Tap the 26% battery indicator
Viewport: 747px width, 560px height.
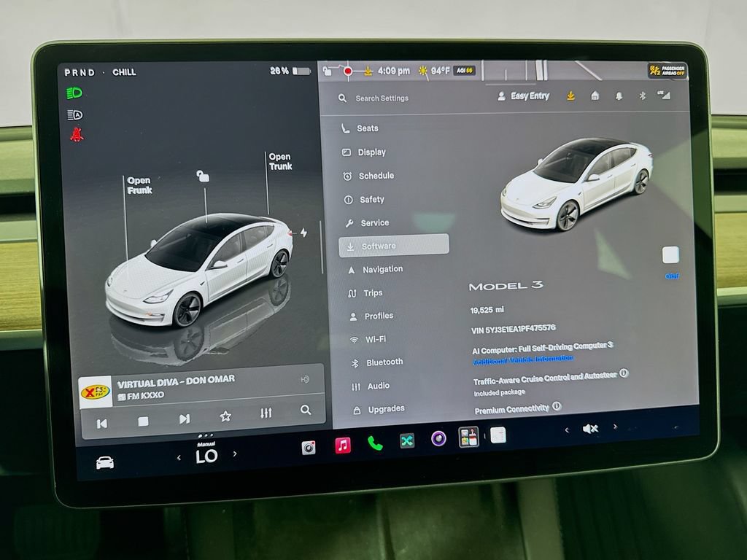[x=290, y=71]
